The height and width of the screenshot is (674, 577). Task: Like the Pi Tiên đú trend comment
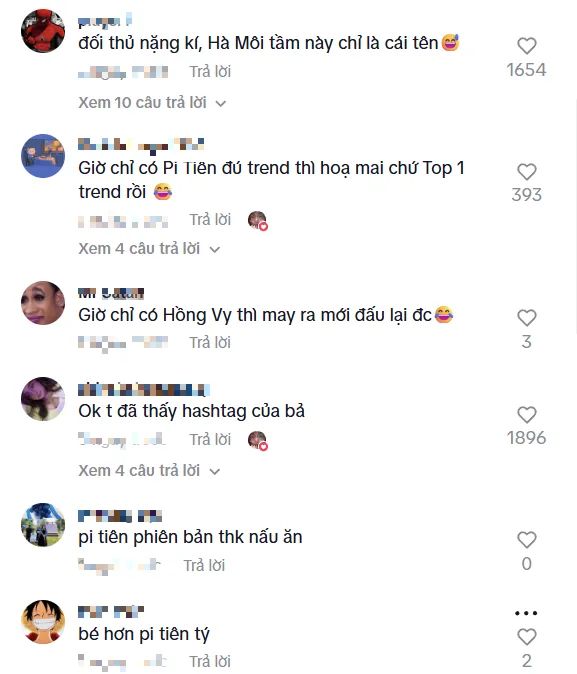tap(526, 172)
